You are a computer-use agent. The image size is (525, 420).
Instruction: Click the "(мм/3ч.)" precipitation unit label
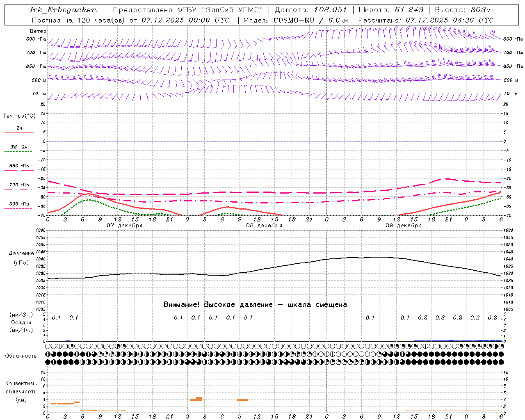tap(21, 315)
